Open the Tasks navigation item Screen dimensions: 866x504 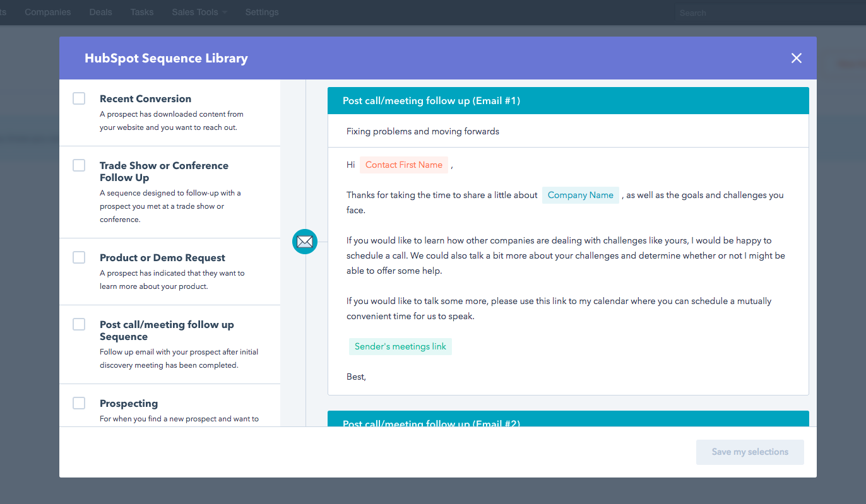pos(142,12)
